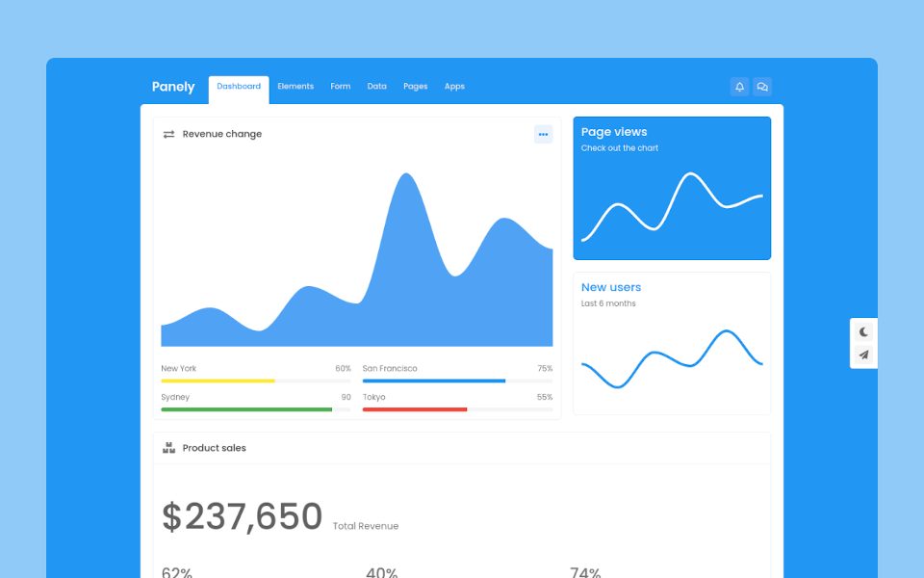The height and width of the screenshot is (578, 924).
Task: Open the Apps menu
Action: coord(454,87)
